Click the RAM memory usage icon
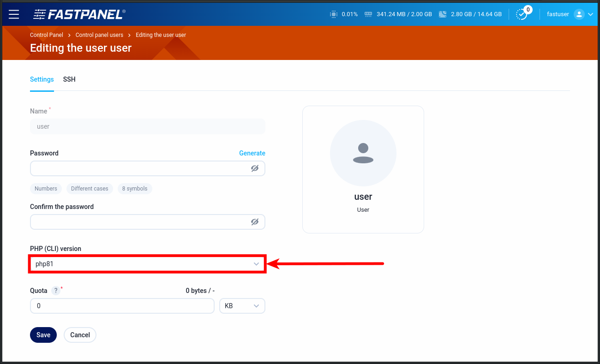This screenshot has width=600, height=364. 368,14
